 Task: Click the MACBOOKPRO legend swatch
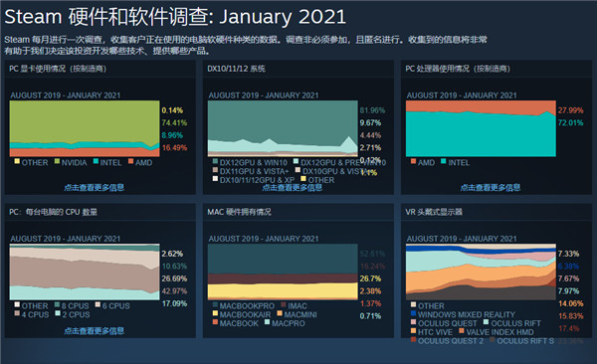click(216, 304)
